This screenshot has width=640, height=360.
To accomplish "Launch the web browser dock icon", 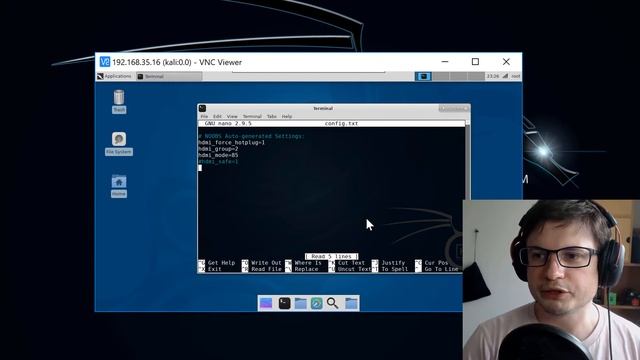I will click(317, 303).
